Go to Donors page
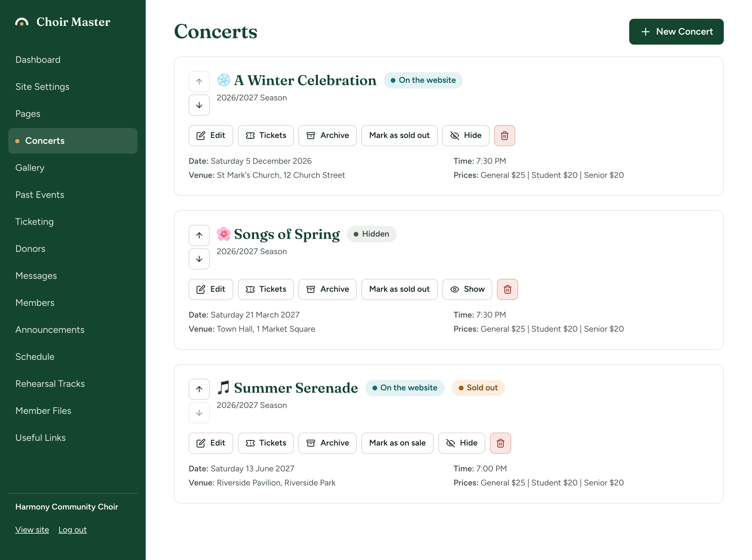752x560 pixels. [73, 249]
